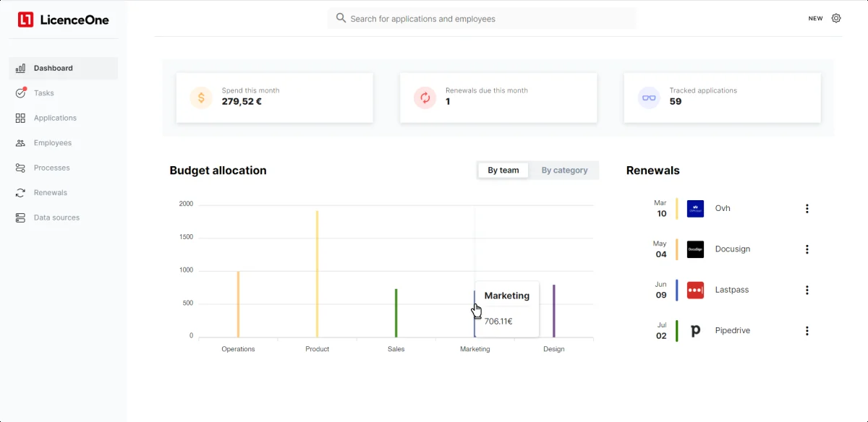Click the NEW button in the header
868x422 pixels.
[x=815, y=19]
